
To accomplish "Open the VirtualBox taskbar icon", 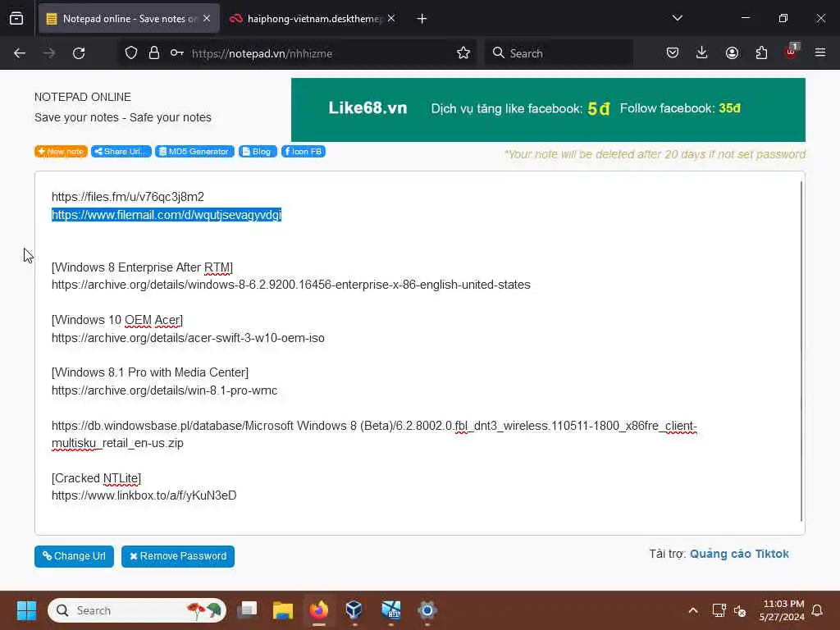I will click(354, 610).
